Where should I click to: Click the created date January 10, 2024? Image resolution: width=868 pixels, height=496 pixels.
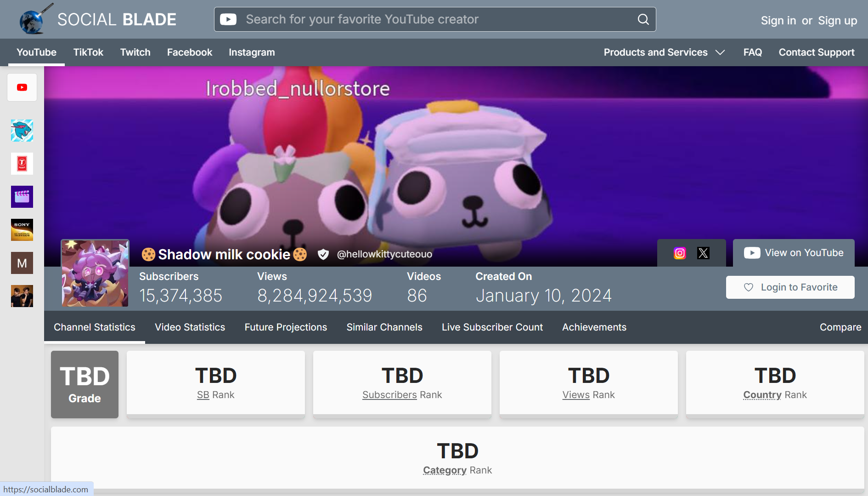pos(544,296)
